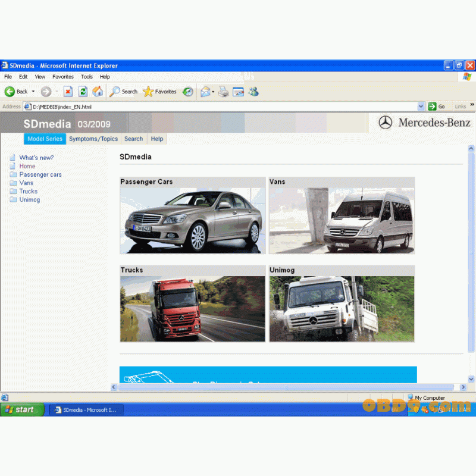The width and height of the screenshot is (476, 476).
Task: Refresh the page with the green arrows icon
Action: coord(83,92)
